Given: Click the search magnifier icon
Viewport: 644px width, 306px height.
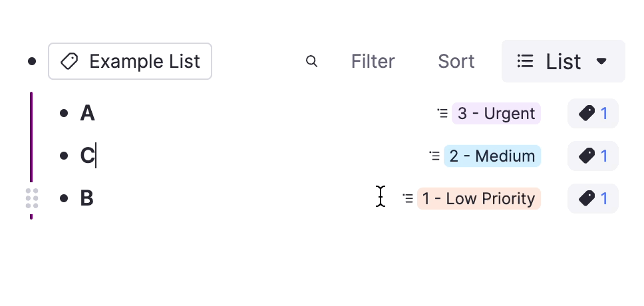Looking at the screenshot, I should (x=311, y=61).
